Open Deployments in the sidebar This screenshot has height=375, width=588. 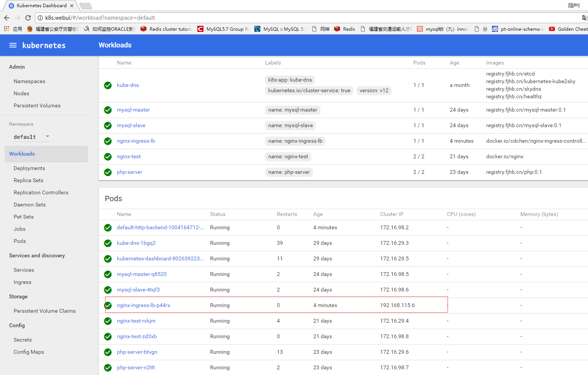pyautogui.click(x=29, y=168)
